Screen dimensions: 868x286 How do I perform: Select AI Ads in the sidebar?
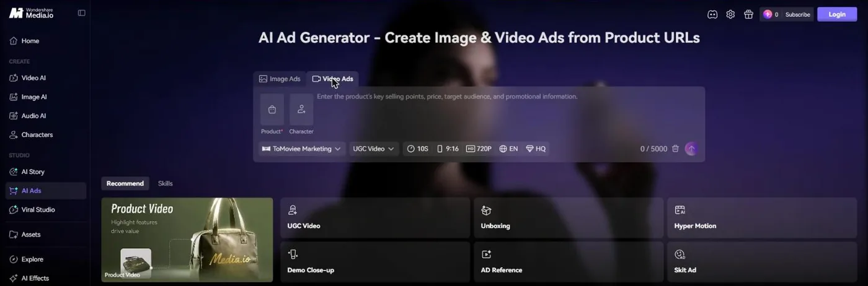pos(45,191)
